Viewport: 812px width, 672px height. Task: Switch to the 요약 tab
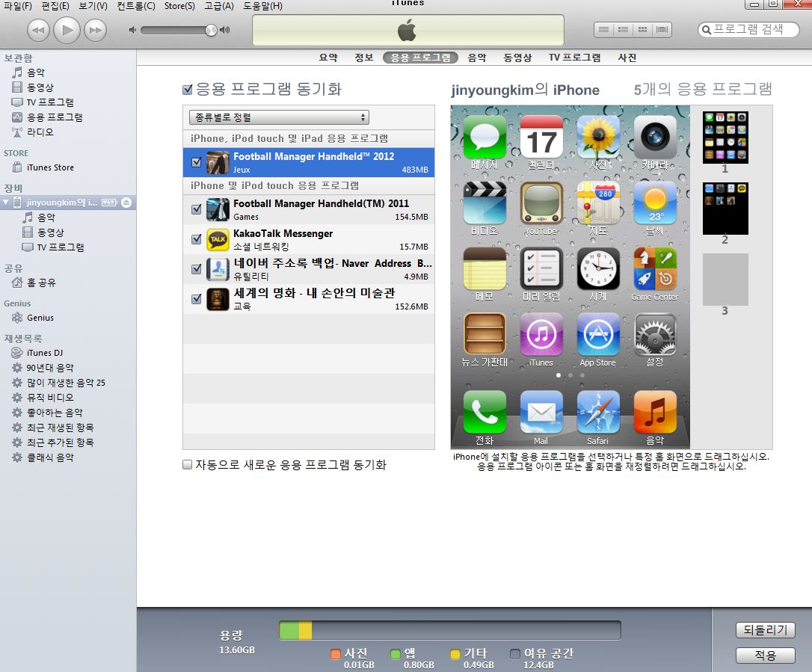(x=328, y=58)
